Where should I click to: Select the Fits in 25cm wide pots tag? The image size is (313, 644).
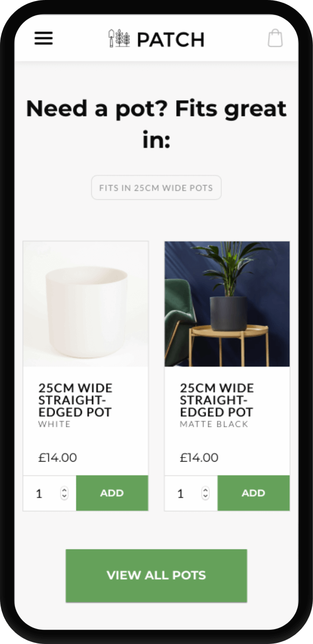156,188
